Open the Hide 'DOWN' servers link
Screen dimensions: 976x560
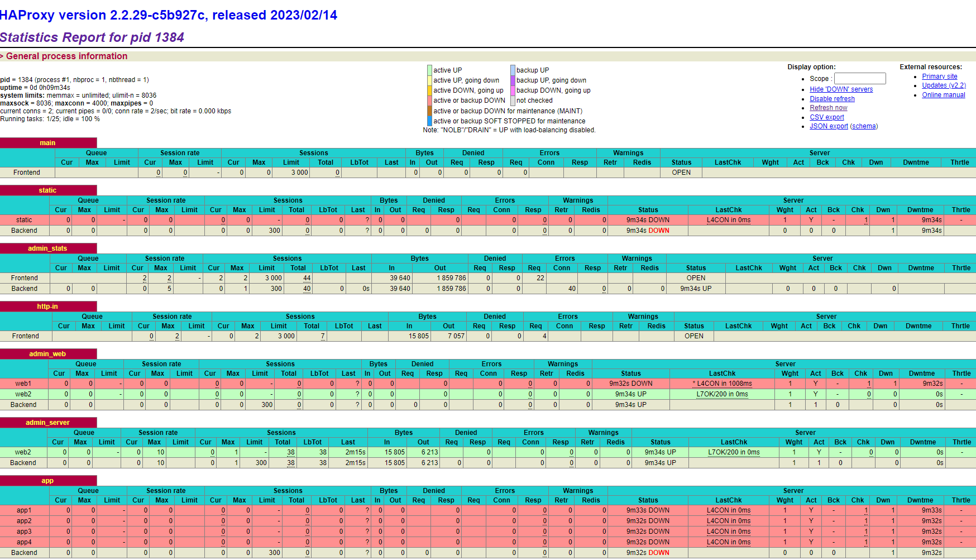(x=841, y=89)
